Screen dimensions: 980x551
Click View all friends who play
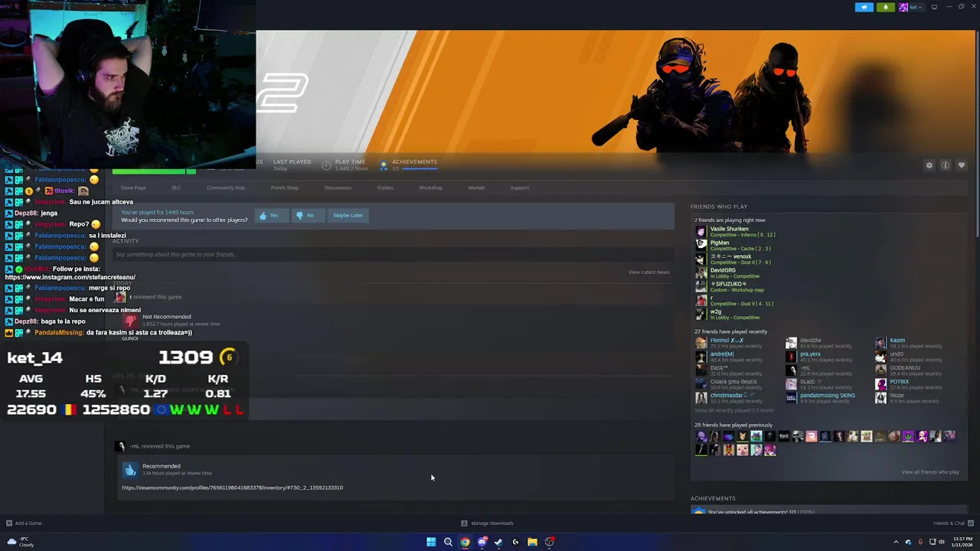(x=930, y=472)
